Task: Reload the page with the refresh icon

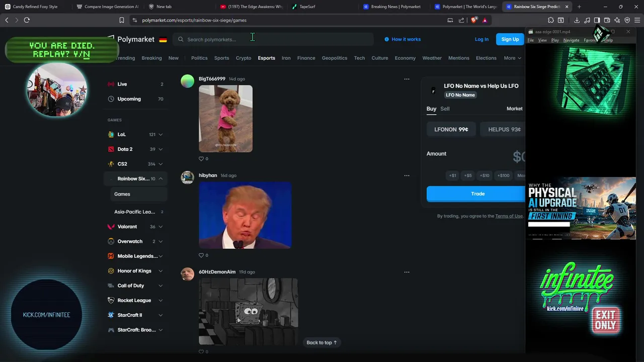Action: tap(27, 20)
